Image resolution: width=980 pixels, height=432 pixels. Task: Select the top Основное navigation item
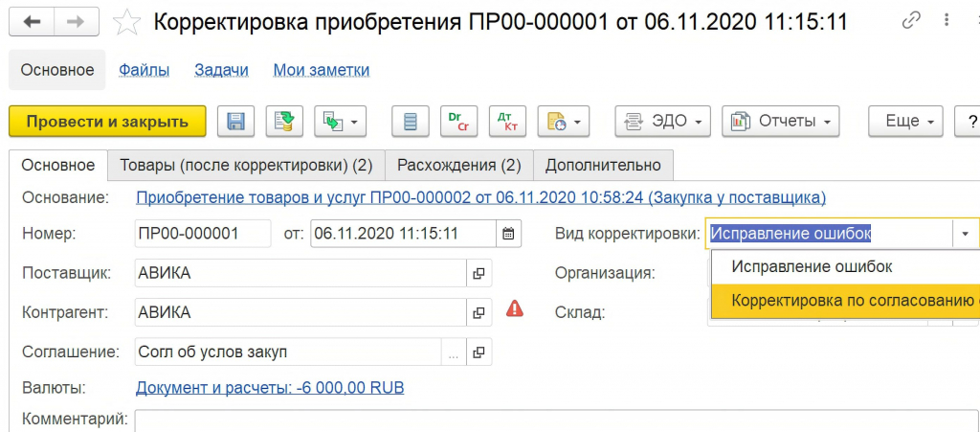[57, 70]
